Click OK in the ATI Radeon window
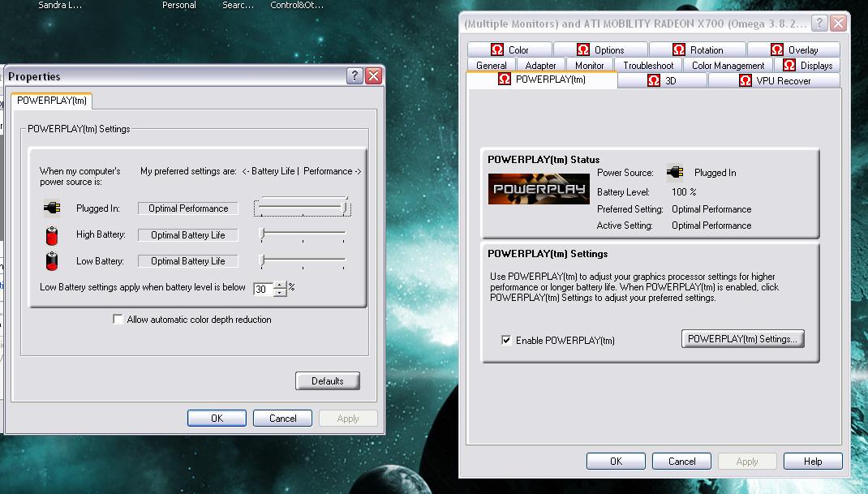 pyautogui.click(x=617, y=462)
